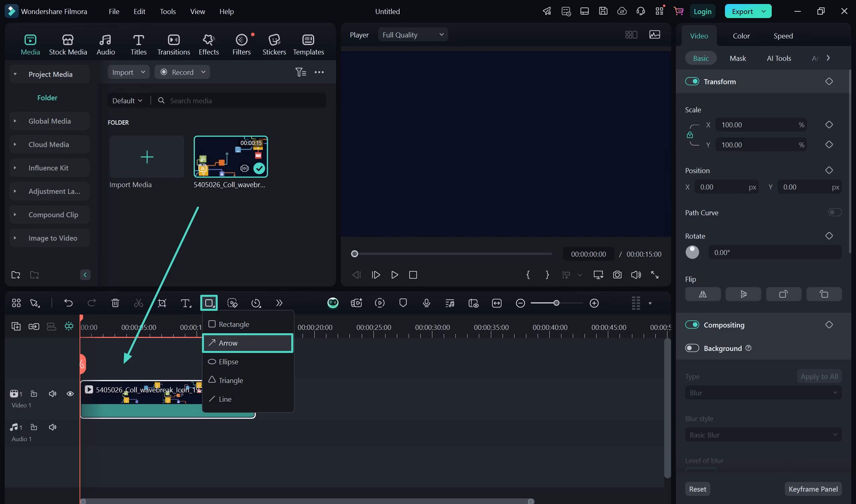Click the voiceover microphone icon
This screenshot has width=856, height=504.
click(x=426, y=303)
